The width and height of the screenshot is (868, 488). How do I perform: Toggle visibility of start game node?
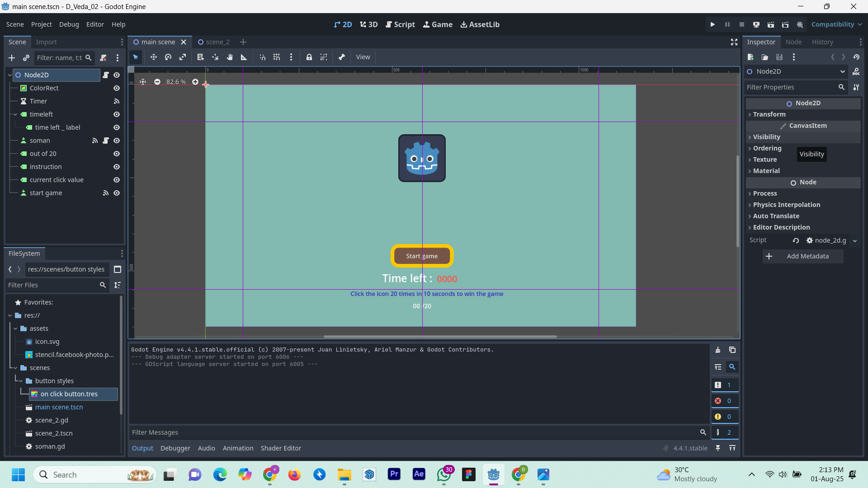117,193
